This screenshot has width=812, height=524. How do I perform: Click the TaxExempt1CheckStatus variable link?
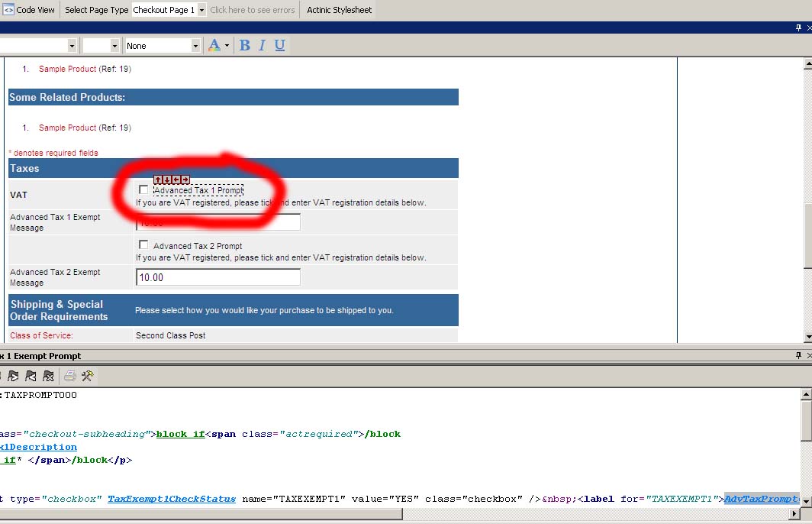pos(171,499)
